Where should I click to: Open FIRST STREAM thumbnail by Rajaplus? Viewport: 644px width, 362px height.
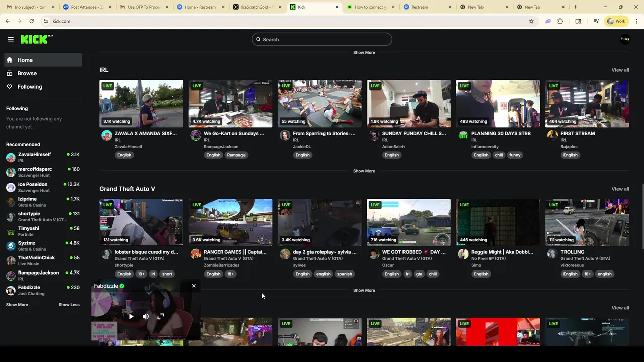click(x=587, y=104)
